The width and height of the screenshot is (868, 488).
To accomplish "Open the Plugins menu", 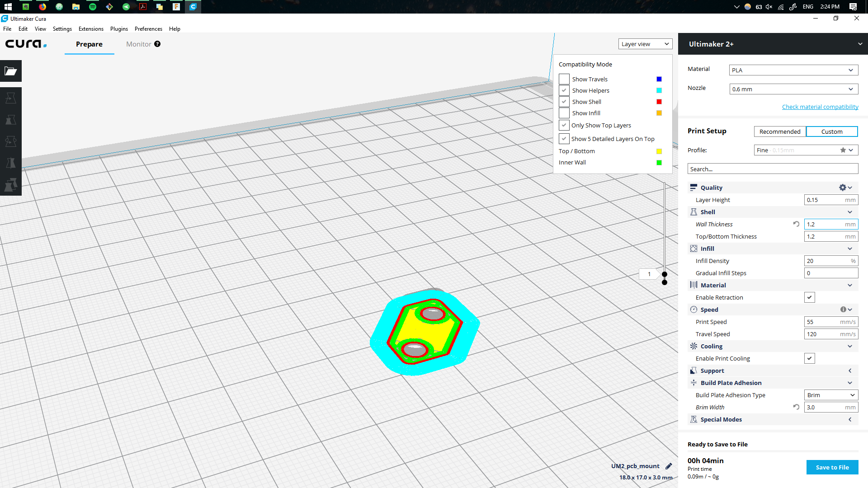I will (x=119, y=28).
